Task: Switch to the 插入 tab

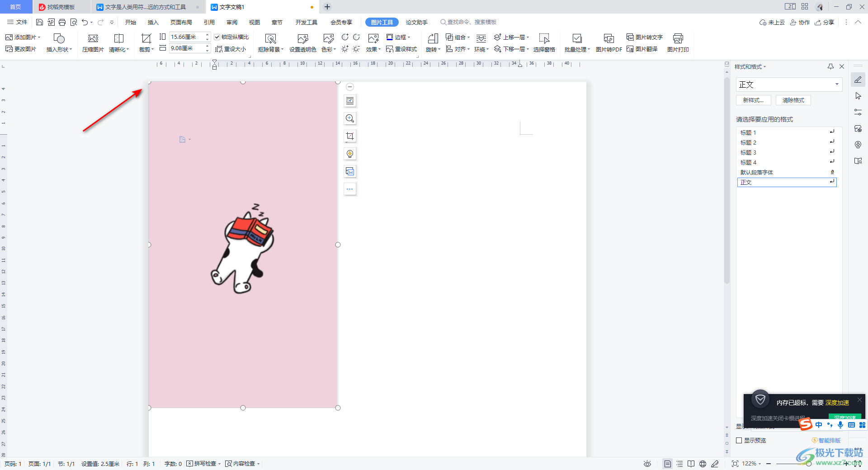Action: (153, 22)
